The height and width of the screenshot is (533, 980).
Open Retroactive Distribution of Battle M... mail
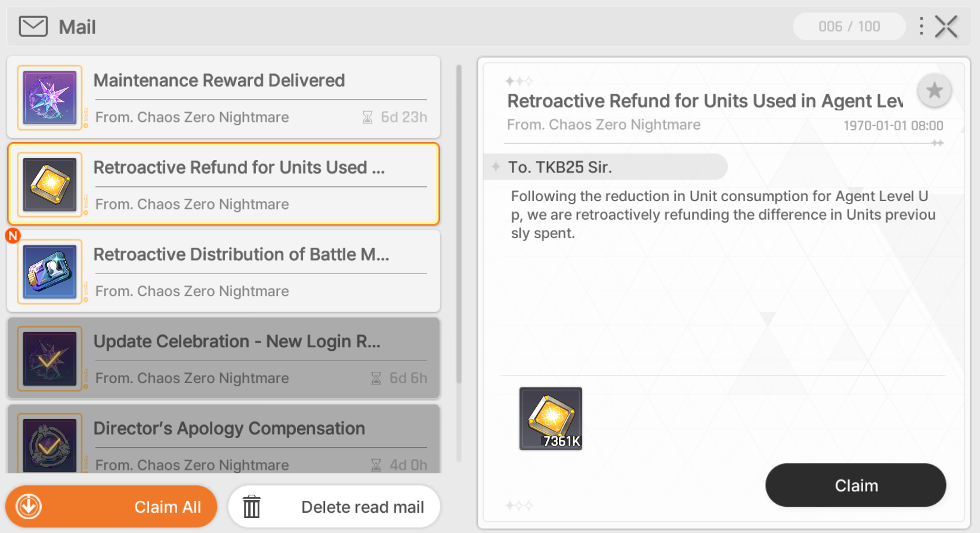(224, 272)
